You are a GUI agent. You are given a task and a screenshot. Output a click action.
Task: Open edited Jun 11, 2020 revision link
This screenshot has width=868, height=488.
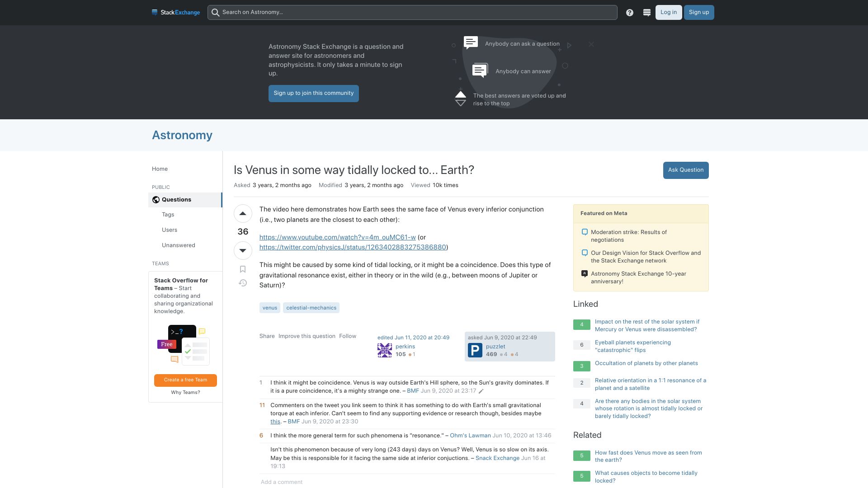point(414,338)
